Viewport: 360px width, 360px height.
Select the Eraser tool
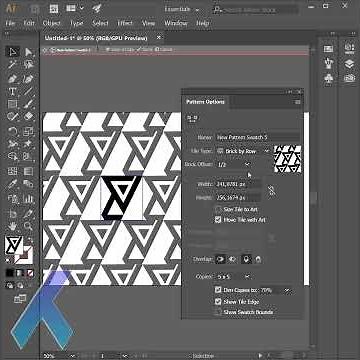pyautogui.click(x=29, y=117)
